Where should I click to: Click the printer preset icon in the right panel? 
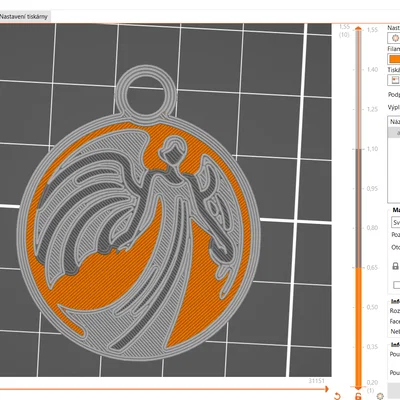click(x=395, y=80)
